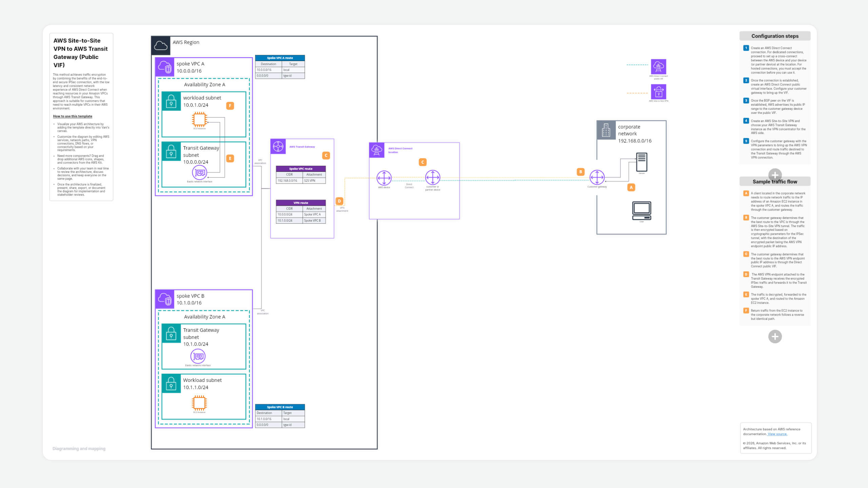Select lock icon of Transit Gateway subnet 10.1.0.0/24
This screenshot has height=488, width=868.
(x=171, y=333)
